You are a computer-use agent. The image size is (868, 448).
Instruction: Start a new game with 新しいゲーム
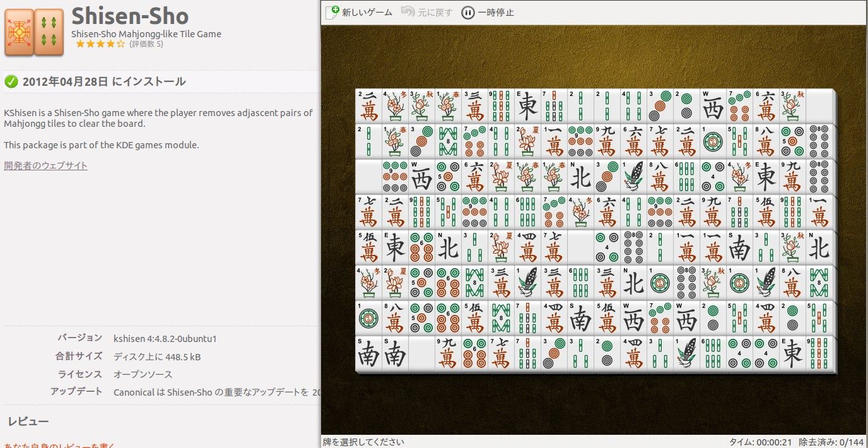click(x=358, y=12)
